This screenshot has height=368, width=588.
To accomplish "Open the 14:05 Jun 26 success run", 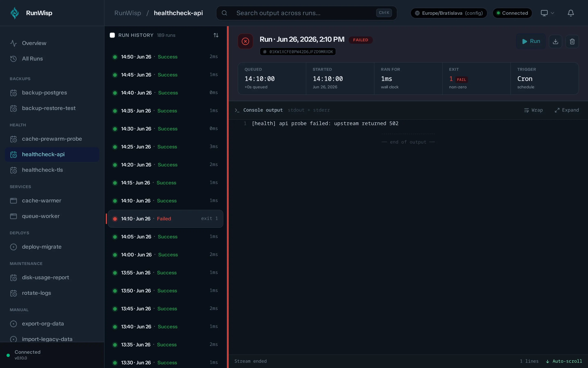I will (x=165, y=237).
